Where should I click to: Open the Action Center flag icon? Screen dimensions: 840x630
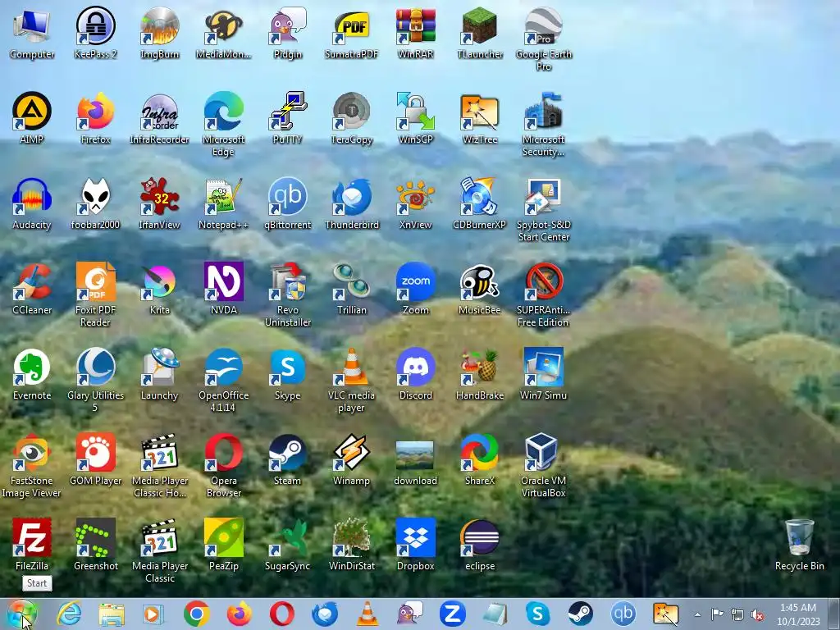[717, 614]
